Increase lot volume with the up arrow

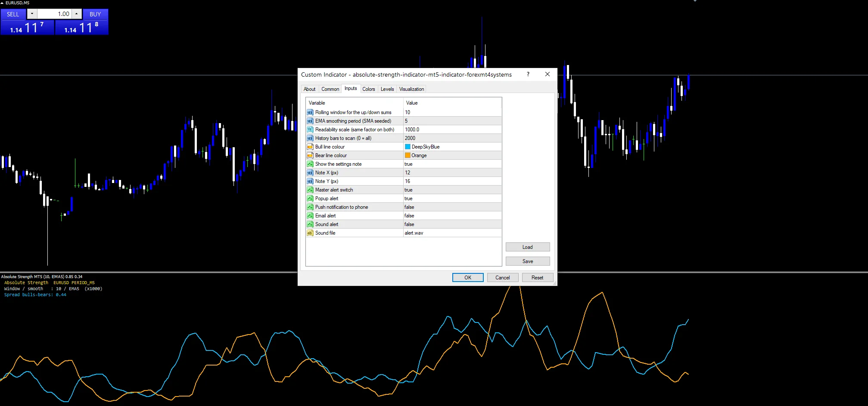click(x=76, y=14)
